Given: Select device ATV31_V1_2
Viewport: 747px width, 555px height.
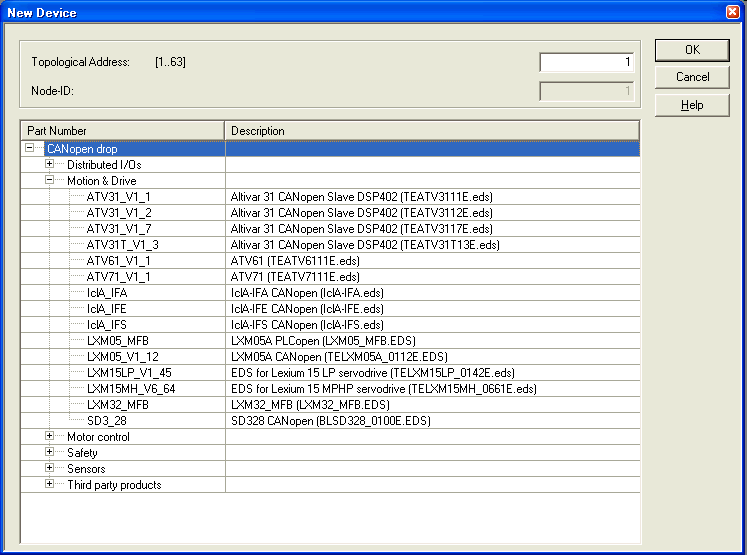Looking at the screenshot, I should (119, 213).
